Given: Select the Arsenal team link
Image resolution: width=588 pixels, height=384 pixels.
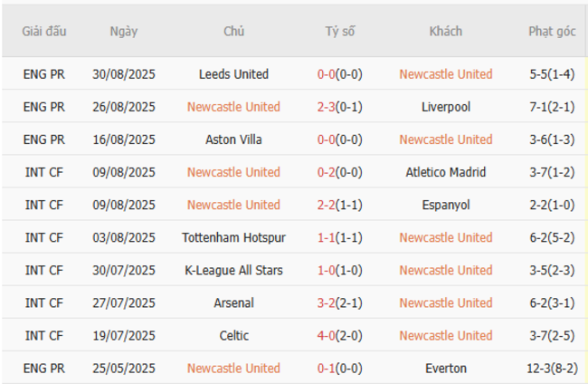Looking at the screenshot, I should point(233,302).
